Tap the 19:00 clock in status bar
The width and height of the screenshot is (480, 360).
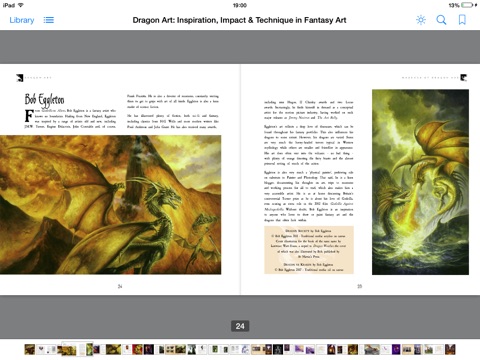coord(240,5)
